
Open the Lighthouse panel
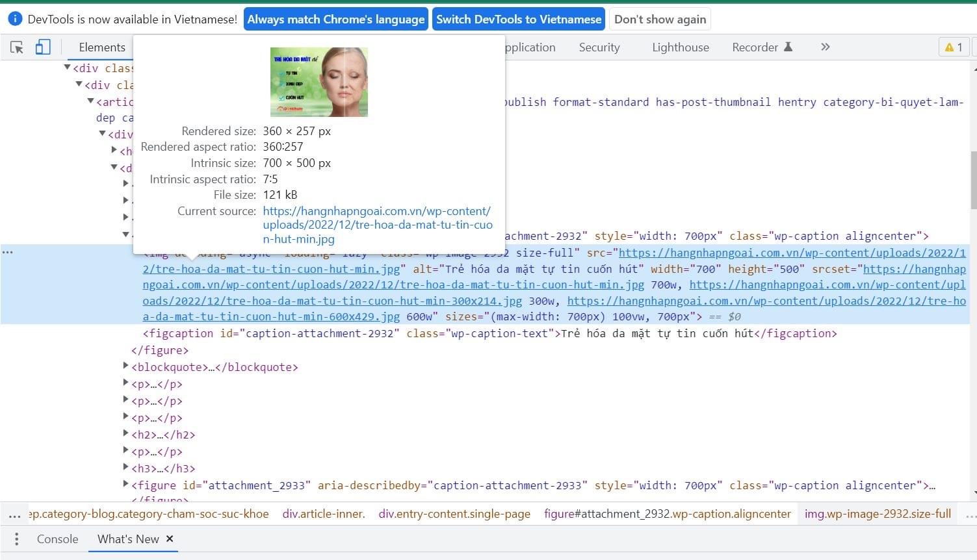point(679,47)
